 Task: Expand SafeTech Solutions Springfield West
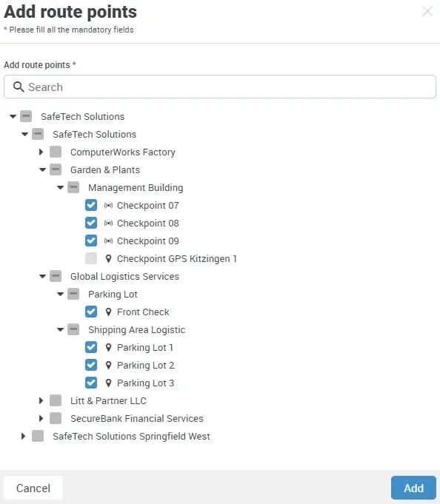[x=23, y=436]
